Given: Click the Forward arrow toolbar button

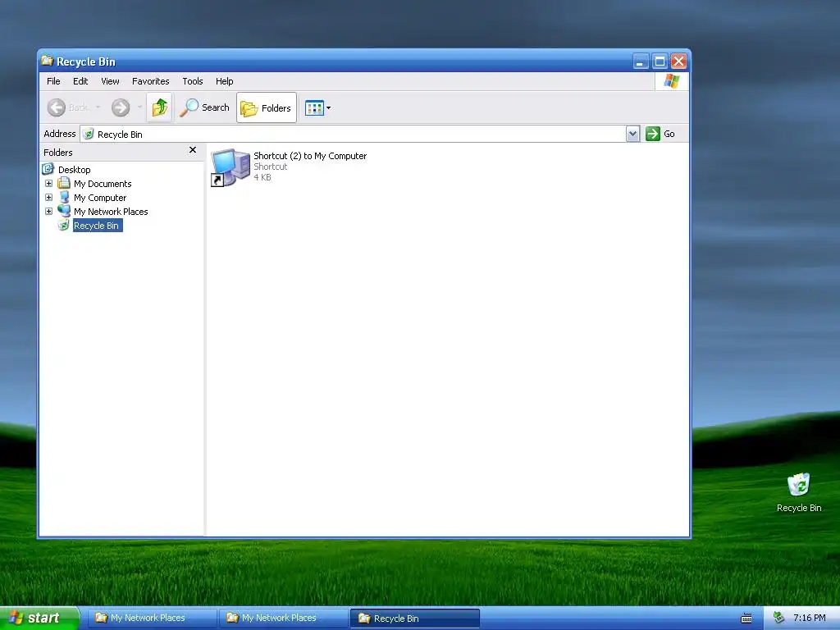Looking at the screenshot, I should coord(121,107).
